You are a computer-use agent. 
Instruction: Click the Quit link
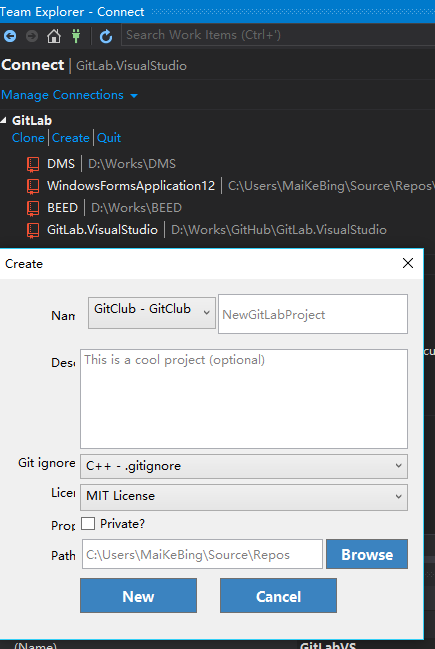(109, 138)
